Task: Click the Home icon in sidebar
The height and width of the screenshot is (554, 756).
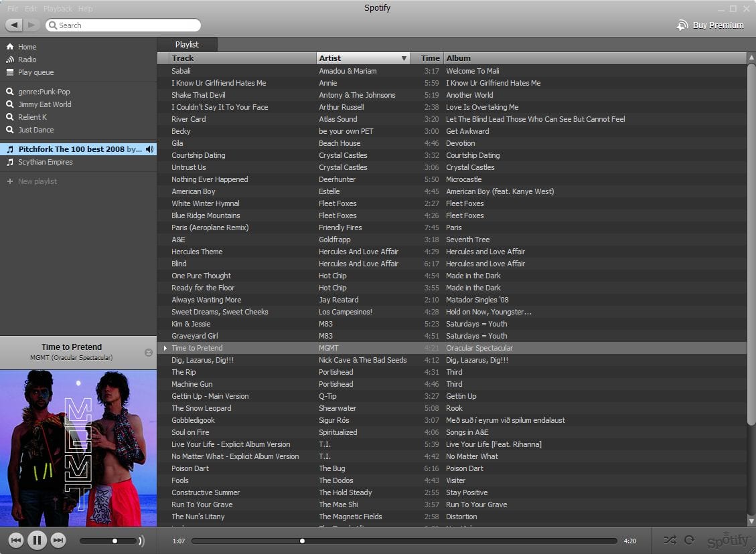Action: click(10, 47)
